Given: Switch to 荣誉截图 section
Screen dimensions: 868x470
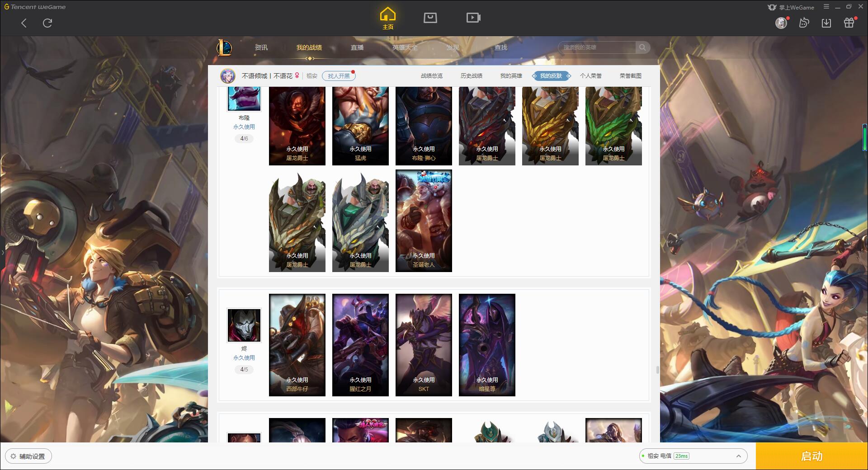Looking at the screenshot, I should pyautogui.click(x=631, y=76).
